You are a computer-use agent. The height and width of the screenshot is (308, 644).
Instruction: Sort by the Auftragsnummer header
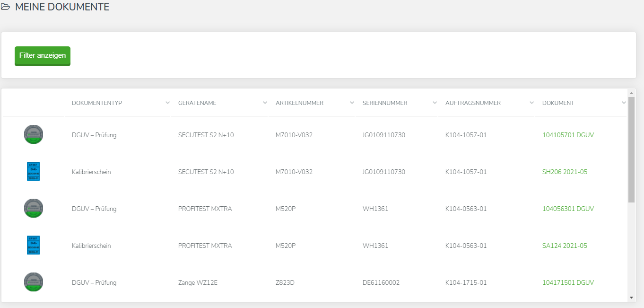(x=473, y=103)
